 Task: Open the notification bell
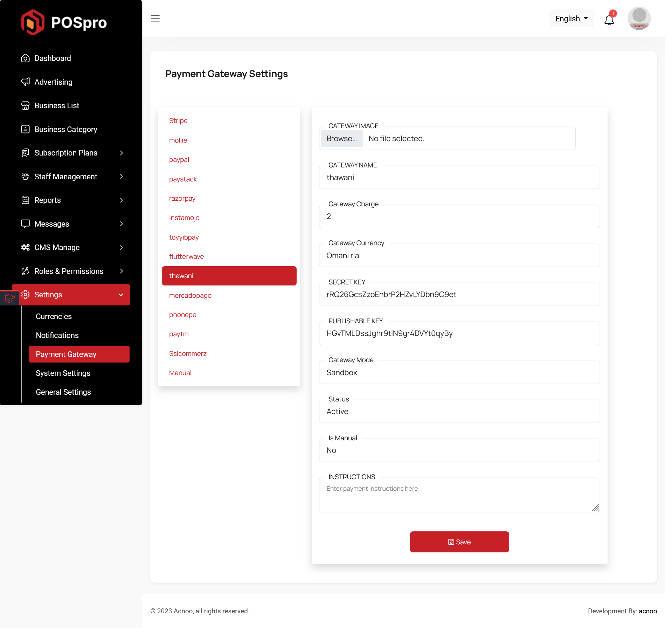pos(609,19)
